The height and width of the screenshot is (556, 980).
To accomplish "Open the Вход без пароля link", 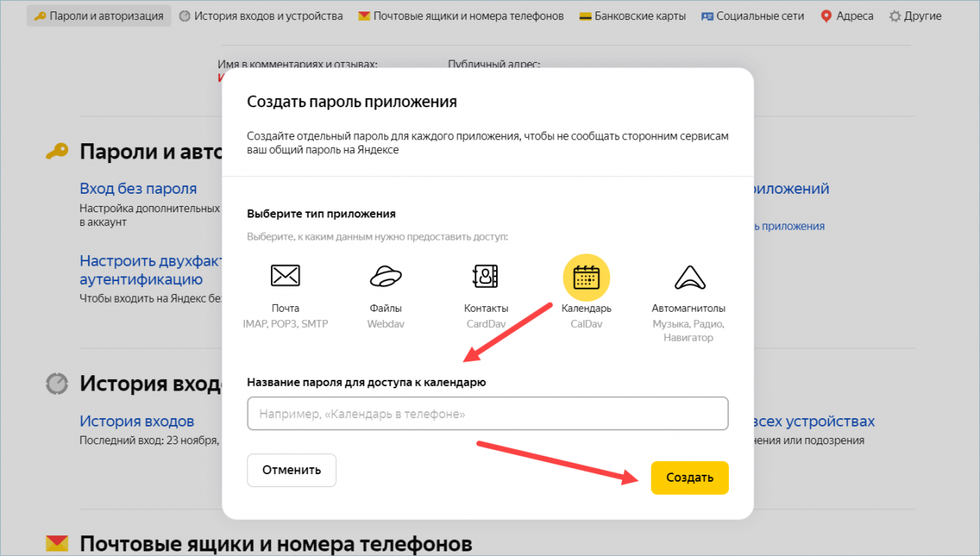I will point(139,188).
